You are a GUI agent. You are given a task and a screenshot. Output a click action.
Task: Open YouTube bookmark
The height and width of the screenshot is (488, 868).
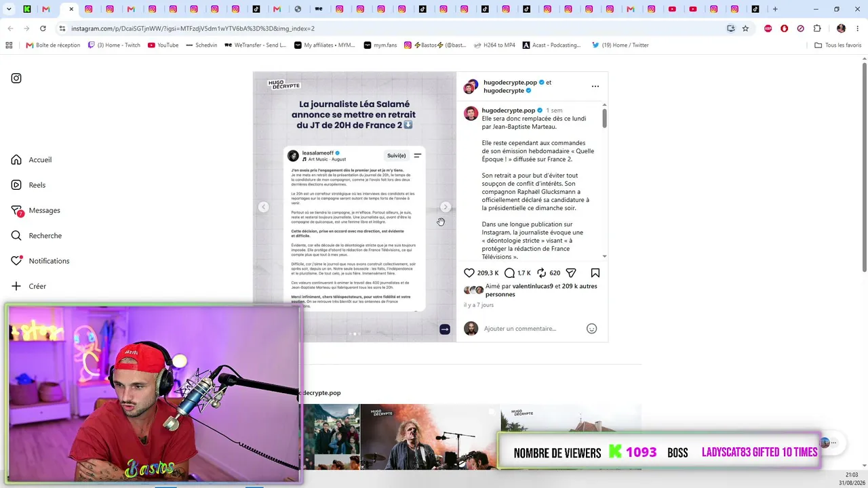[x=163, y=45]
